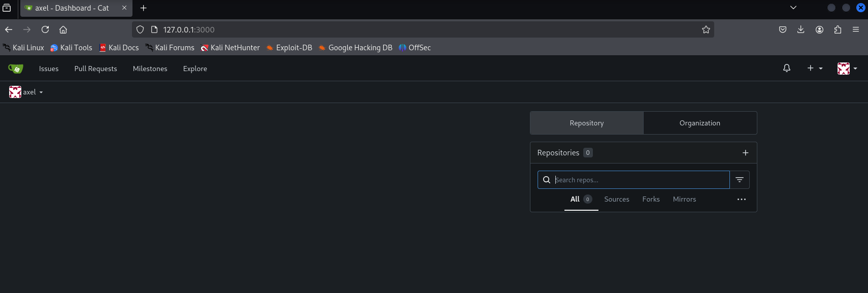
Task: Open the Milestones page
Action: click(x=150, y=69)
